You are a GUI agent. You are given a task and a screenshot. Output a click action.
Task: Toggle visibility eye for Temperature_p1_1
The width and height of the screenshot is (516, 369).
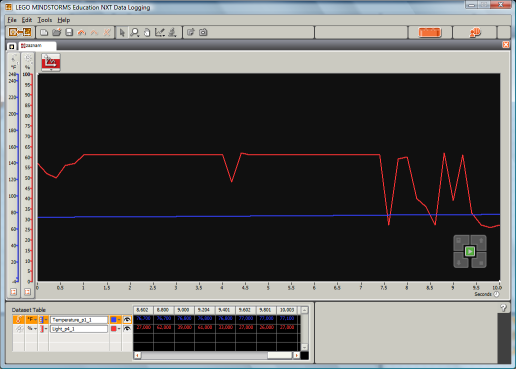point(127,320)
